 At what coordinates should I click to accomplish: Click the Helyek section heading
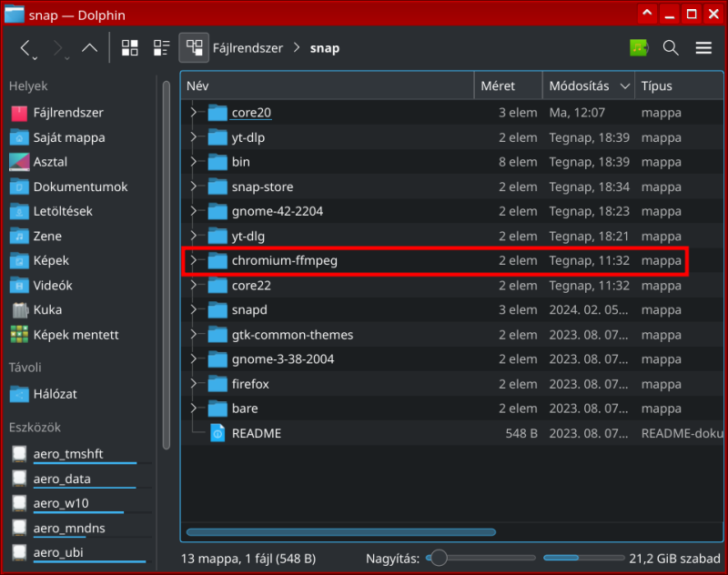pyautogui.click(x=28, y=86)
